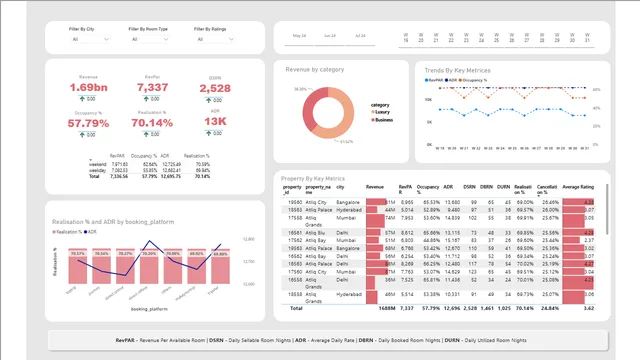This screenshot has width=640, height=360.
Task: Select week W 29 in slicer
Action: 557,38
